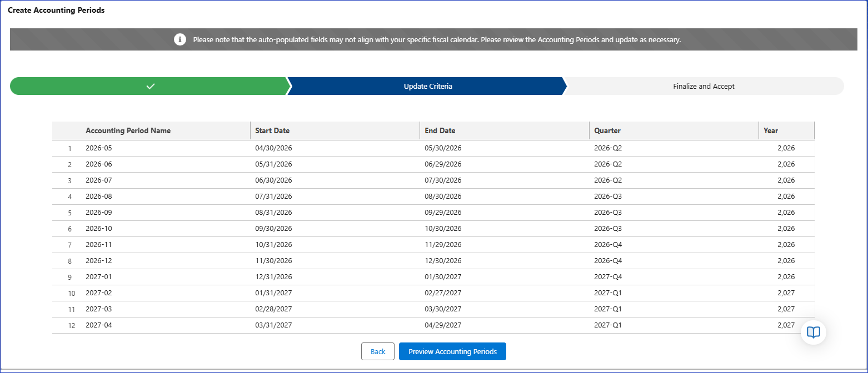Select the Update Criteria step
The image size is (868, 373).
pyautogui.click(x=427, y=87)
